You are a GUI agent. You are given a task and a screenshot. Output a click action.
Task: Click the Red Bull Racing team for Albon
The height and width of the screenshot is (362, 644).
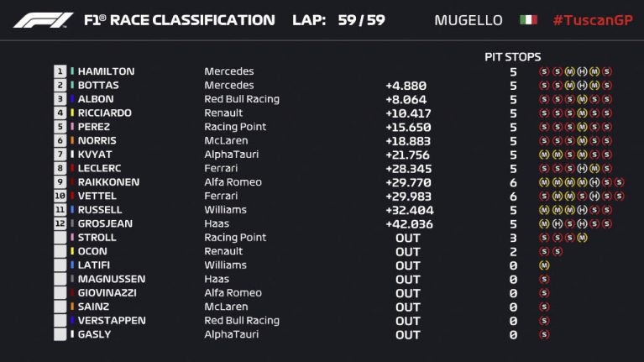click(242, 99)
